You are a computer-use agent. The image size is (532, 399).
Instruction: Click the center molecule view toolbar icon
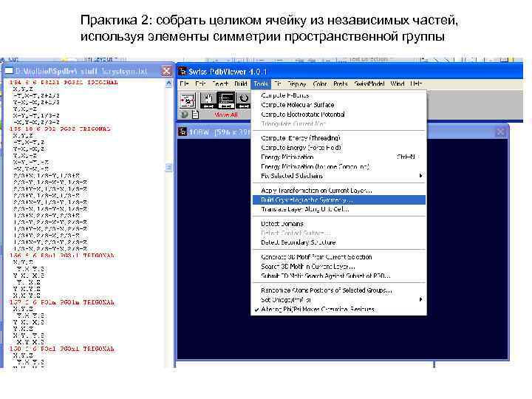point(187,100)
